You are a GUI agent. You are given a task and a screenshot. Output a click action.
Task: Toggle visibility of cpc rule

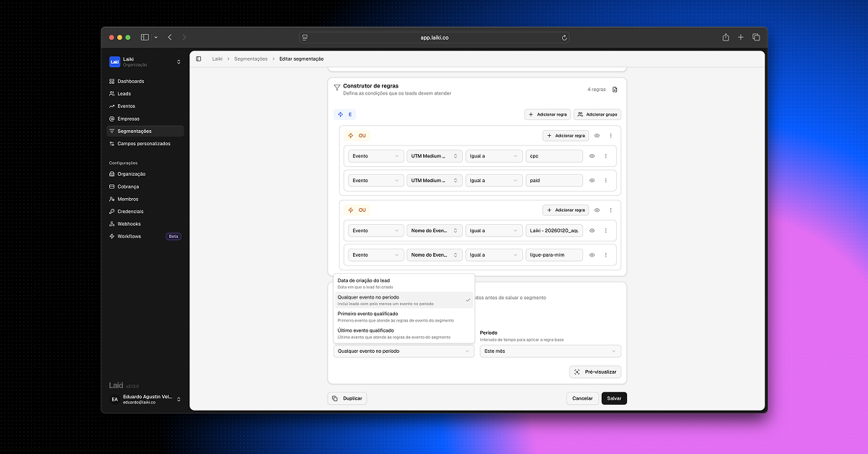click(x=592, y=156)
